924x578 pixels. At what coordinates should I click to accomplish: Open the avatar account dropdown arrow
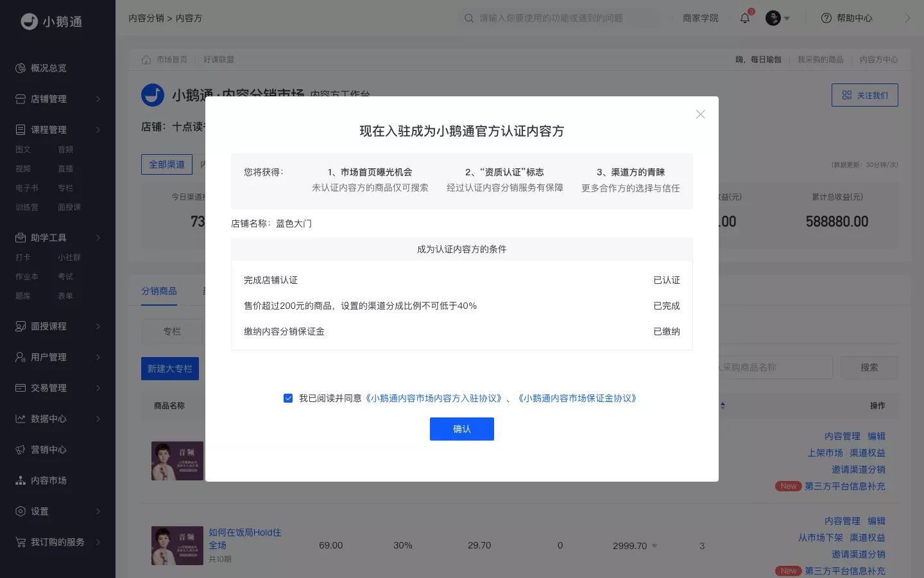(x=787, y=19)
